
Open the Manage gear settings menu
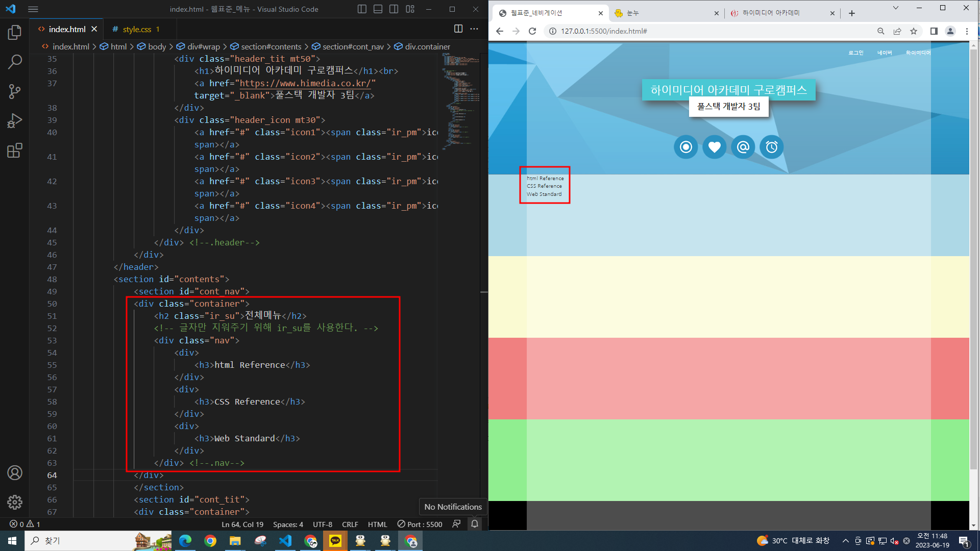pos(15,502)
